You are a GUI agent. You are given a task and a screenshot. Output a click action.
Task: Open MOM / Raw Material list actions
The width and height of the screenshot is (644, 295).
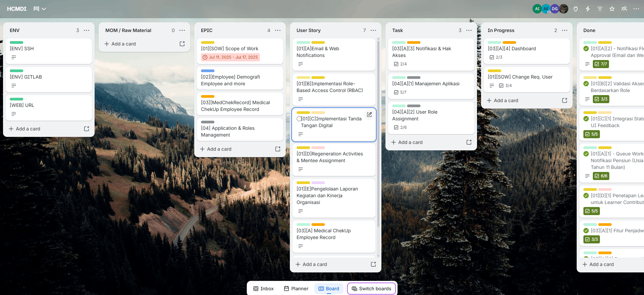[182, 30]
